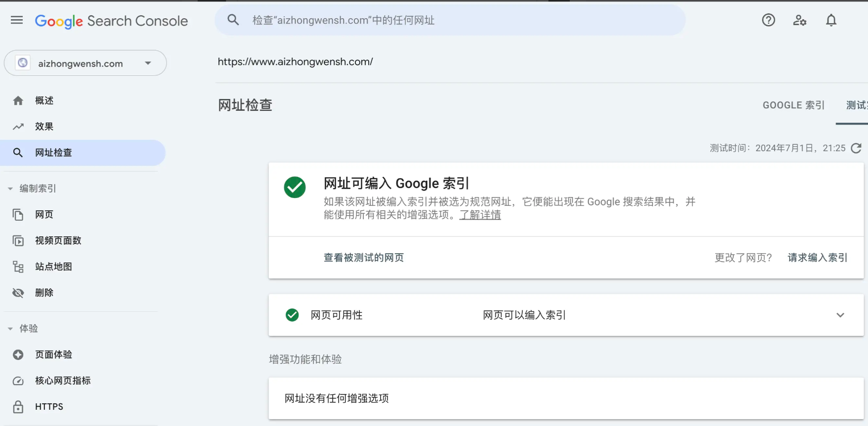
Task: Open the 了解详情 link
Action: [480, 215]
